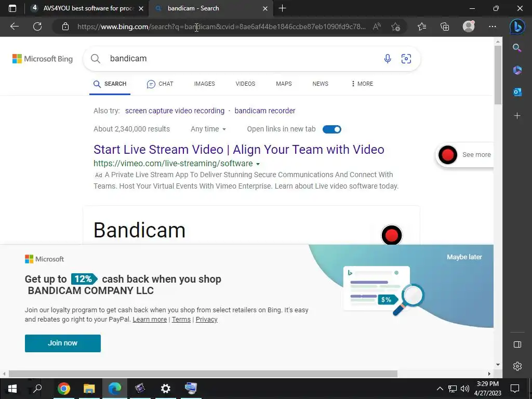Click the scroll down arrow
Image resolution: width=532 pixels, height=399 pixels.
click(498, 365)
